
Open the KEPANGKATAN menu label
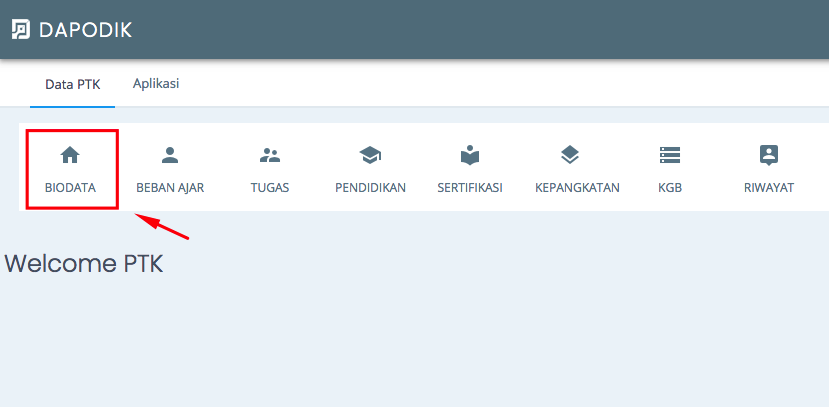click(577, 188)
